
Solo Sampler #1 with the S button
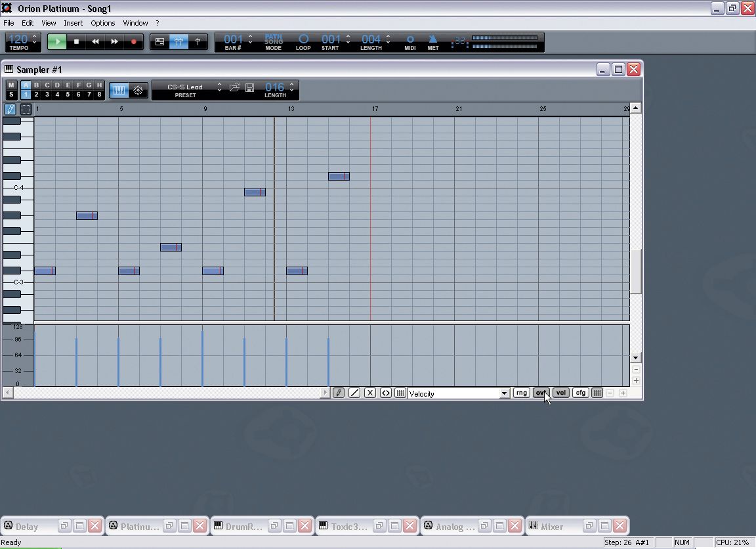(x=11, y=95)
